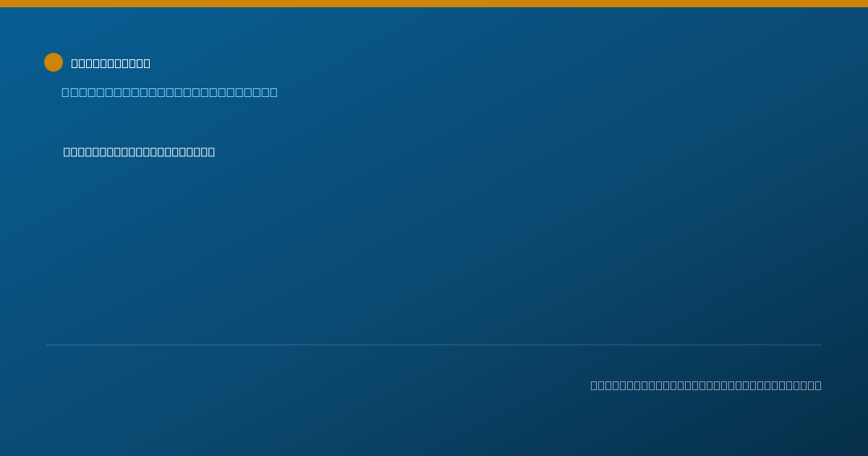The height and width of the screenshot is (456, 868).
Task: Click the first character of the white body line
Action: [x=67, y=152]
